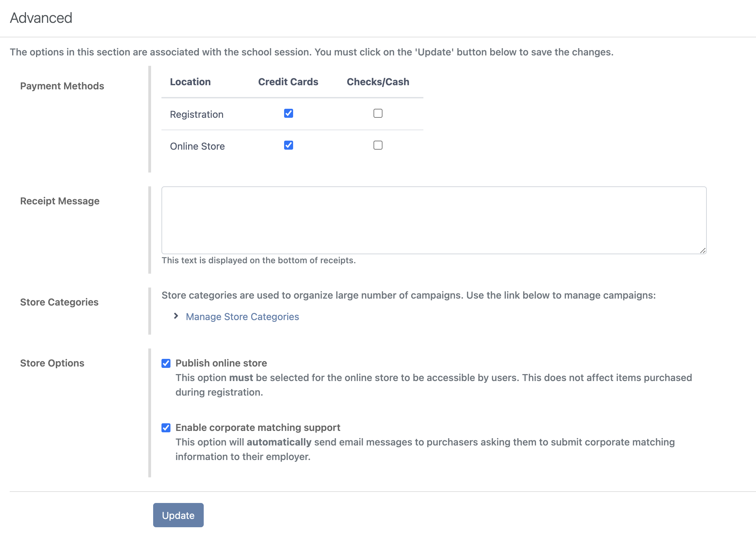Click the Credit Cards column header
Screen dimensions: 756x539
click(288, 82)
